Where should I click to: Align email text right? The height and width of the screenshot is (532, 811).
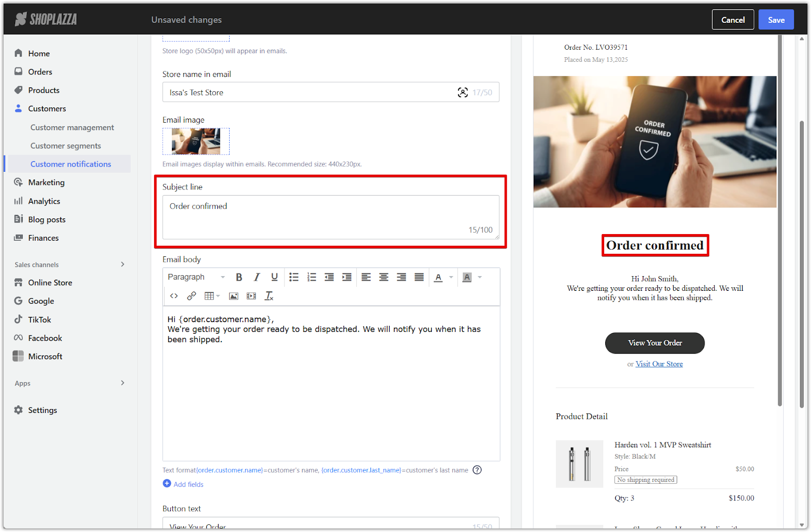click(x=401, y=277)
